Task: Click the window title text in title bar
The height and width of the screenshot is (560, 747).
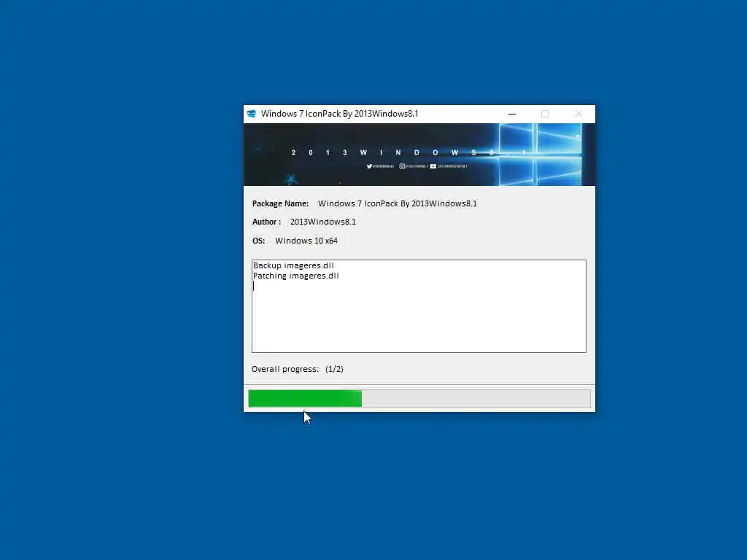Action: 340,114
